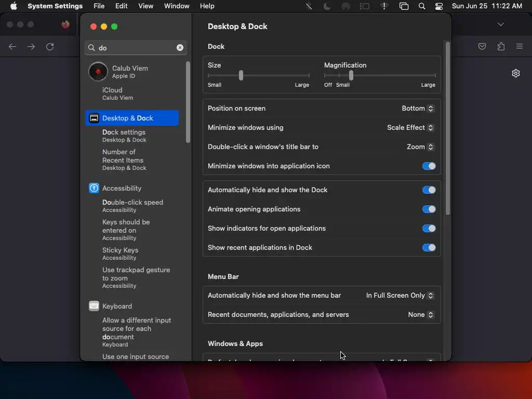Toggle Animate opening applications
Image resolution: width=532 pixels, height=399 pixels.
point(429,209)
